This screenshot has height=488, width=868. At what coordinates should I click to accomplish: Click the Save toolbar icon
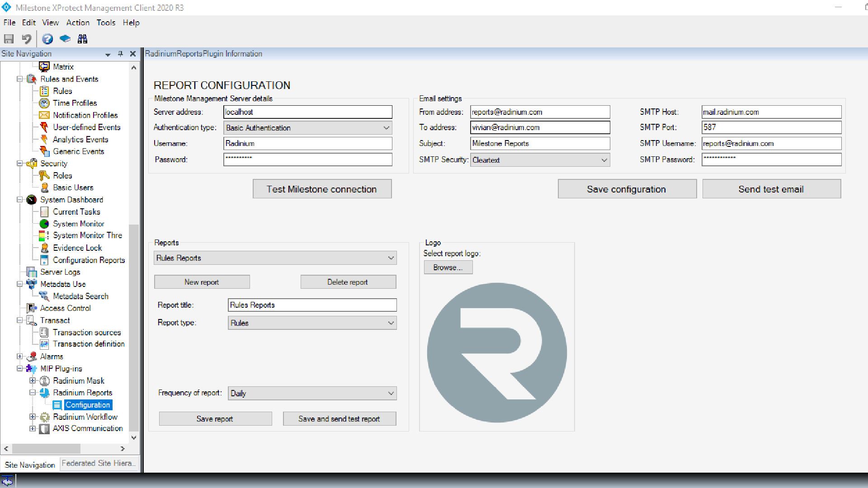tap(9, 39)
